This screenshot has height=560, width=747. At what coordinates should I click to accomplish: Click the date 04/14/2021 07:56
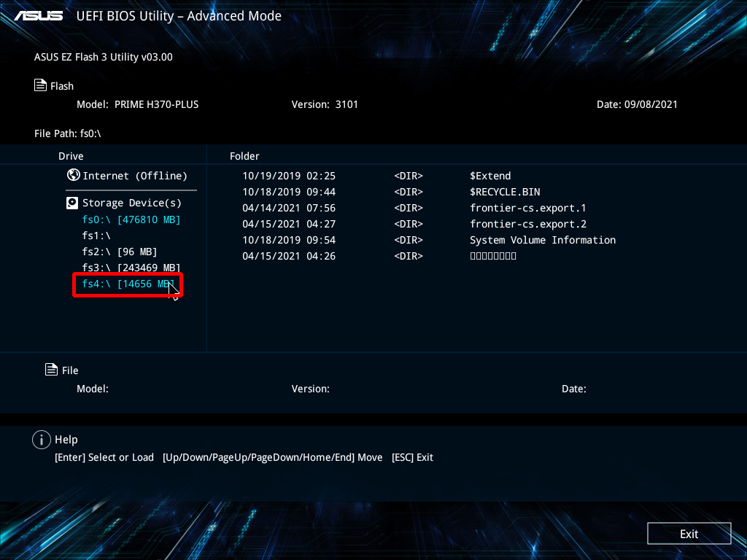click(x=289, y=208)
